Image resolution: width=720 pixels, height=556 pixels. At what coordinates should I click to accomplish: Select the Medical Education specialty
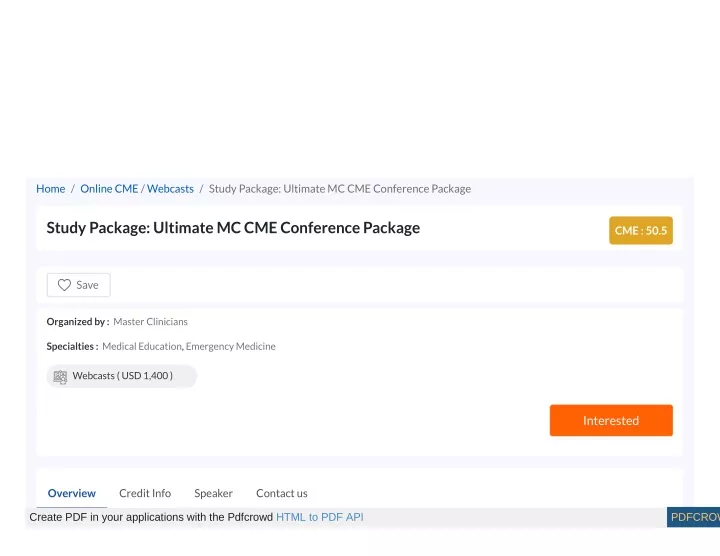point(142,347)
